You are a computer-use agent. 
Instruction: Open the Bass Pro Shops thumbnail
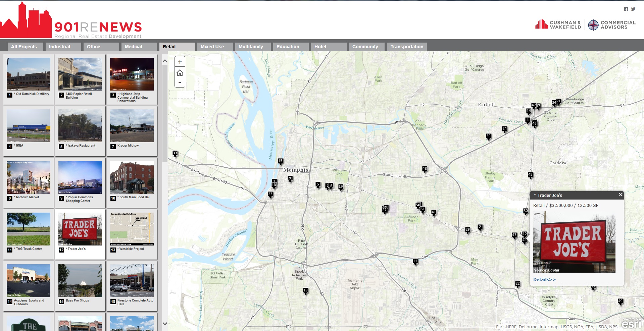tap(80, 281)
